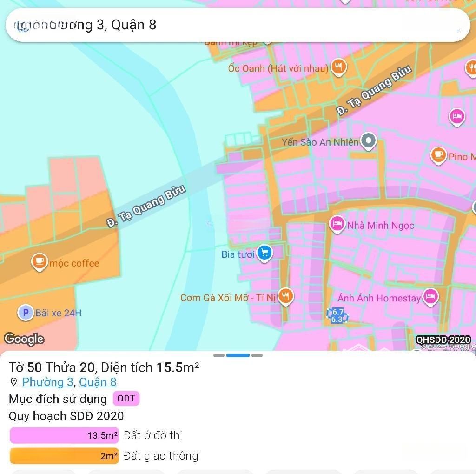Image resolution: width=476 pixels, height=474 pixels.
Task: Tap the bottom sheet drag handle
Action: 238,355
